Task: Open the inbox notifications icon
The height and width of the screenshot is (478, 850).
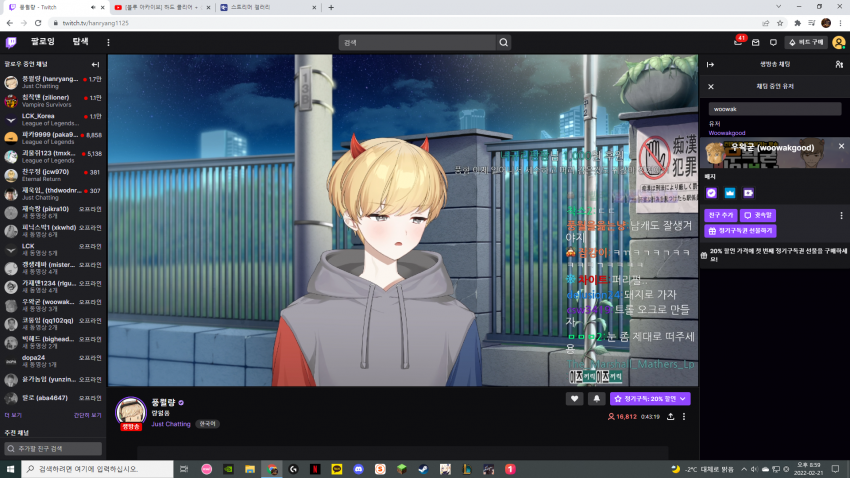Action: 756,42
